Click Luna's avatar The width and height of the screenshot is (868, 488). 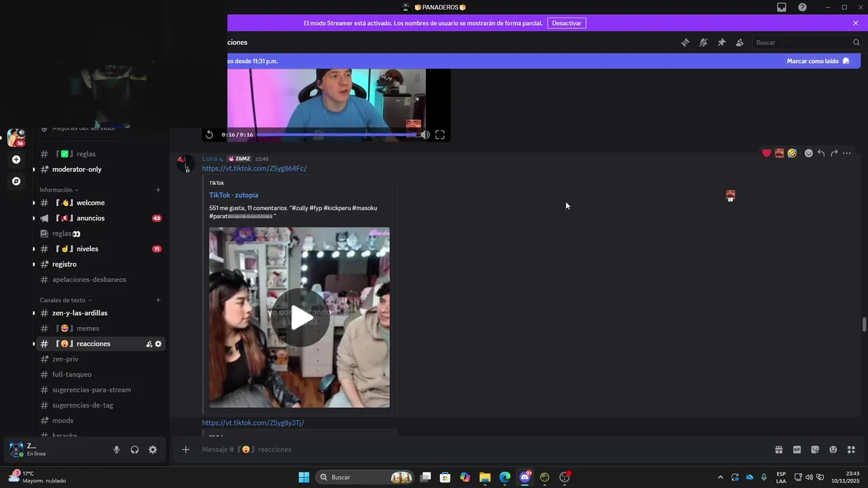click(186, 163)
